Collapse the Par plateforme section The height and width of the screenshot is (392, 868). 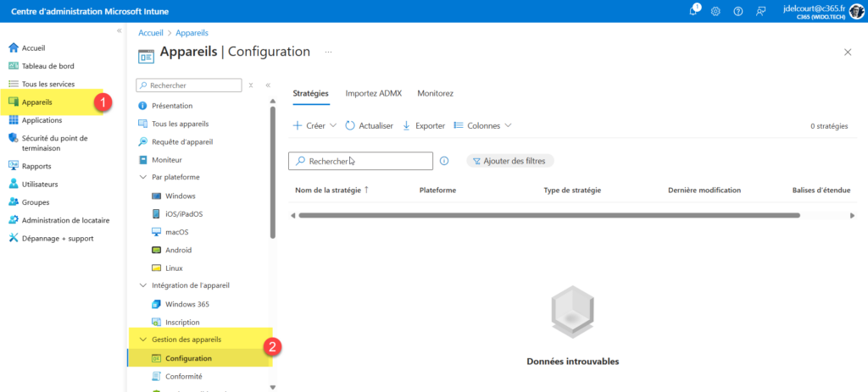click(x=142, y=178)
